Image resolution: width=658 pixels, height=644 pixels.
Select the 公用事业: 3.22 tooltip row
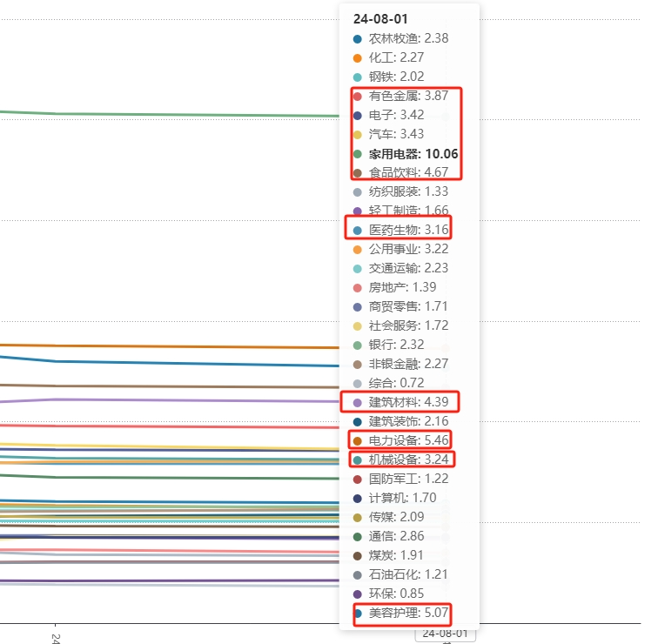(x=400, y=249)
